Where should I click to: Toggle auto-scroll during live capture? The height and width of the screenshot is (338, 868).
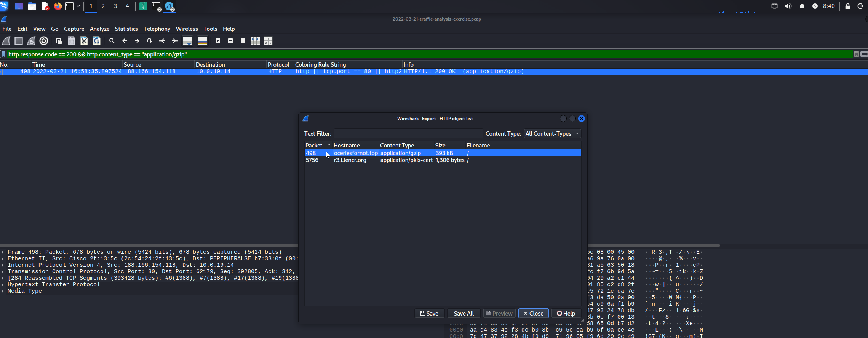tap(187, 41)
